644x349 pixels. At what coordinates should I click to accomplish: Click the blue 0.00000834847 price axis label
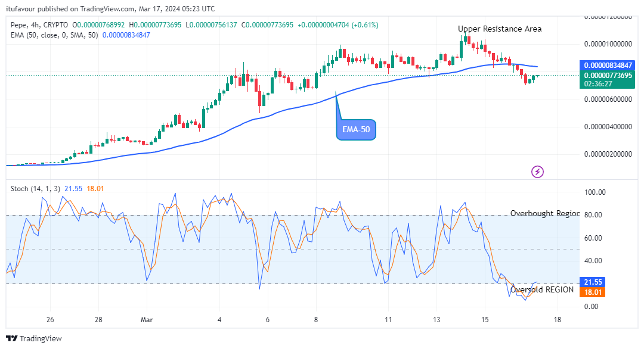pos(607,65)
